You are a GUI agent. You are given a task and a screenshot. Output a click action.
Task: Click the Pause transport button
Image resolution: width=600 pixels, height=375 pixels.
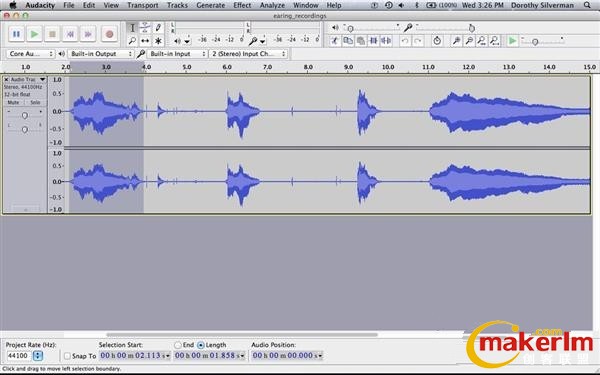(x=16, y=34)
